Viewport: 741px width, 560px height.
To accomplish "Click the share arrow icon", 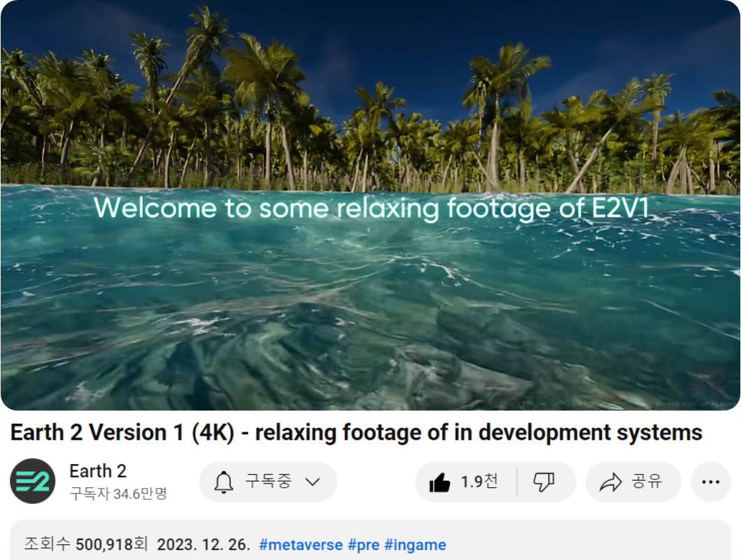I will (x=609, y=483).
